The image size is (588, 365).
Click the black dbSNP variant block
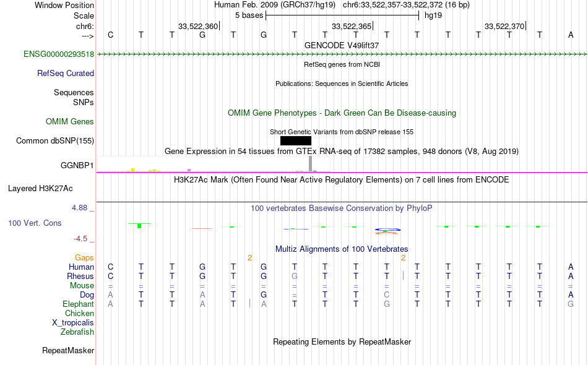295,140
